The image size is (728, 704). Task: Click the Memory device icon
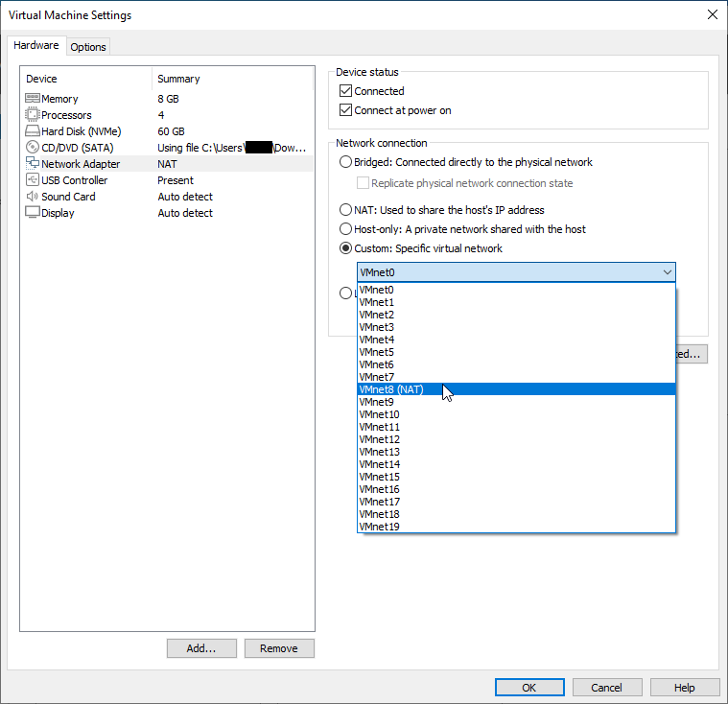pos(32,99)
